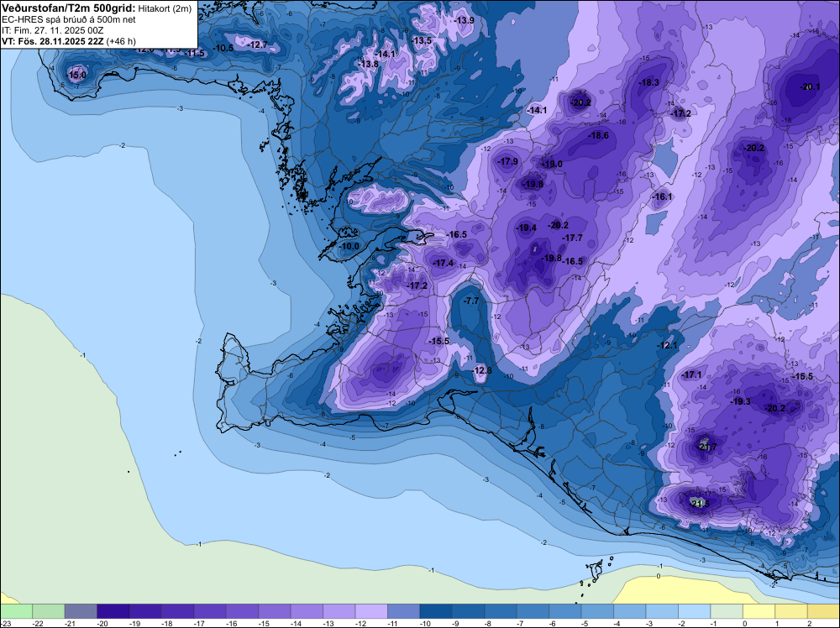840x628 pixels.
Task: Click the legend swatch above the -21 label
Action: 81,611
